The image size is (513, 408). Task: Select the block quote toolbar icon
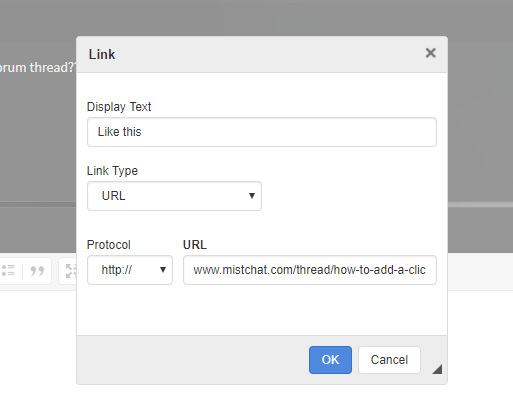pyautogui.click(x=37, y=271)
